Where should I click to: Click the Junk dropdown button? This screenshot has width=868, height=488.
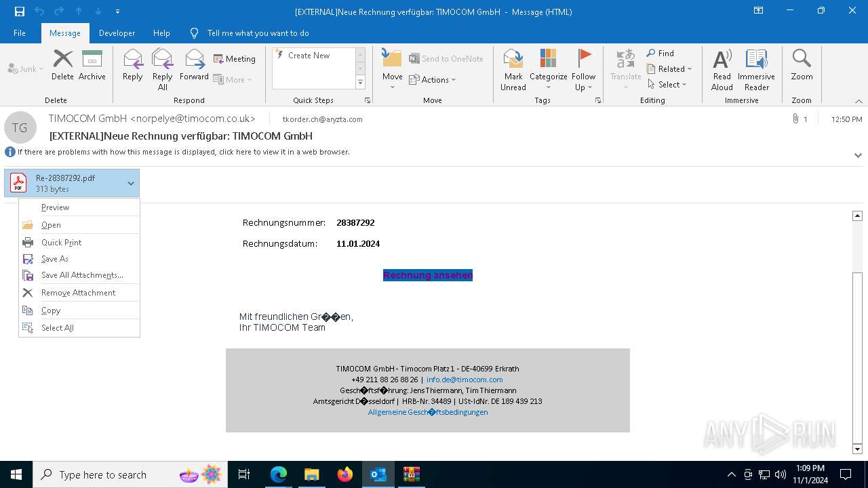pos(25,69)
